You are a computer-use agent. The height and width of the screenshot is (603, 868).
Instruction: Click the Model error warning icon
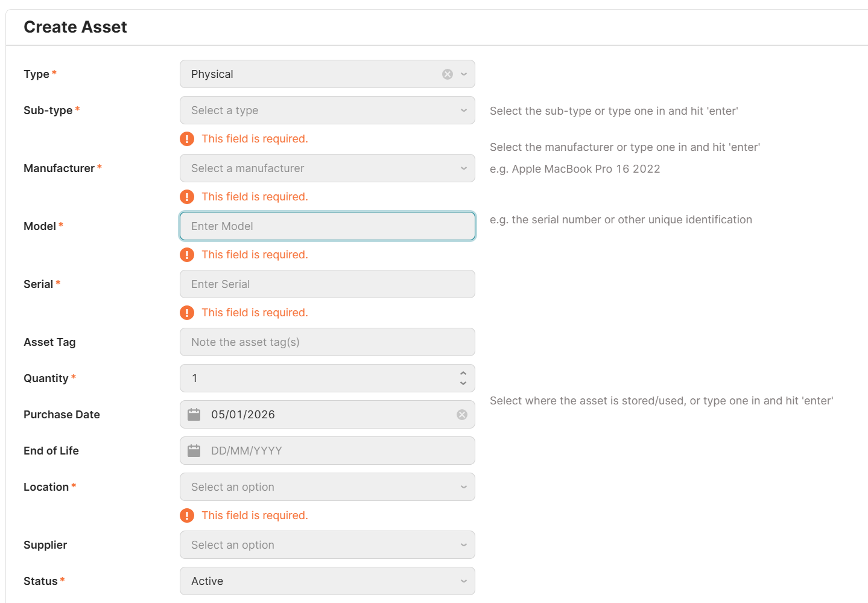pos(187,255)
